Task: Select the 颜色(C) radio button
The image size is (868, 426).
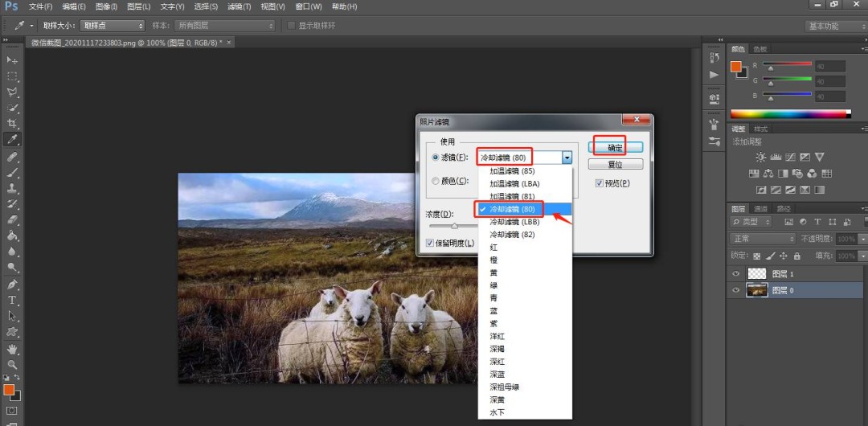Action: [436, 181]
